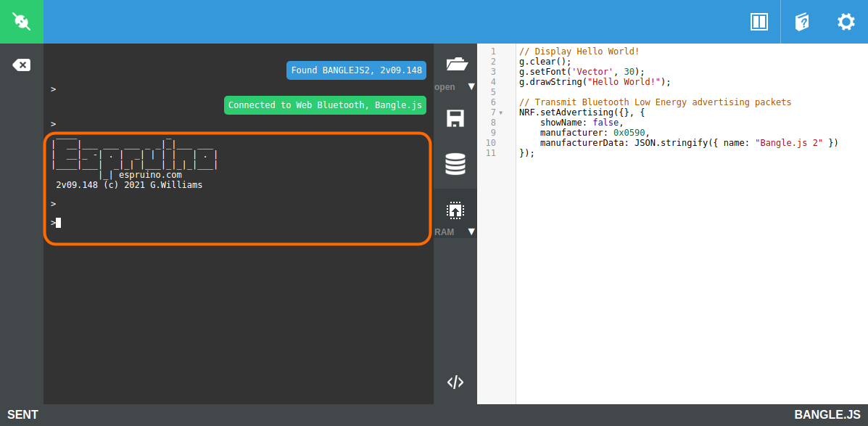Clear the terminal with backspace icon
868x426 pixels.
[22, 65]
